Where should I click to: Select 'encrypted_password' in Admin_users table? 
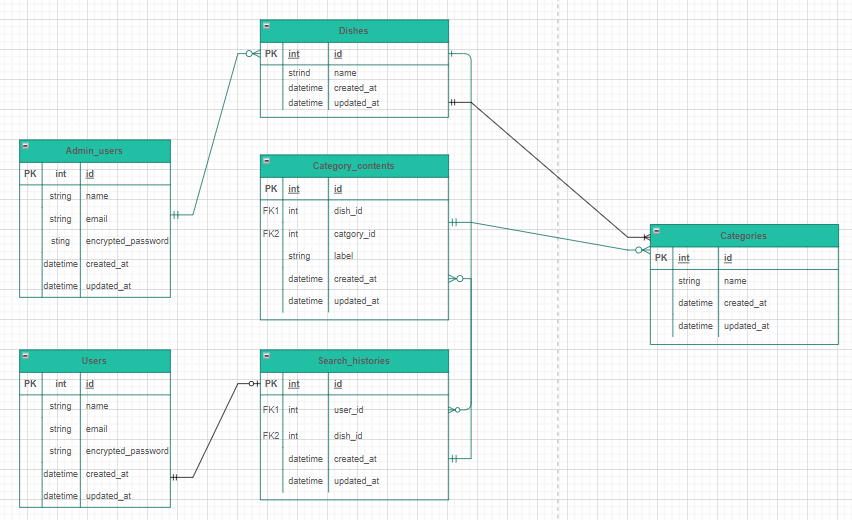[127, 241]
